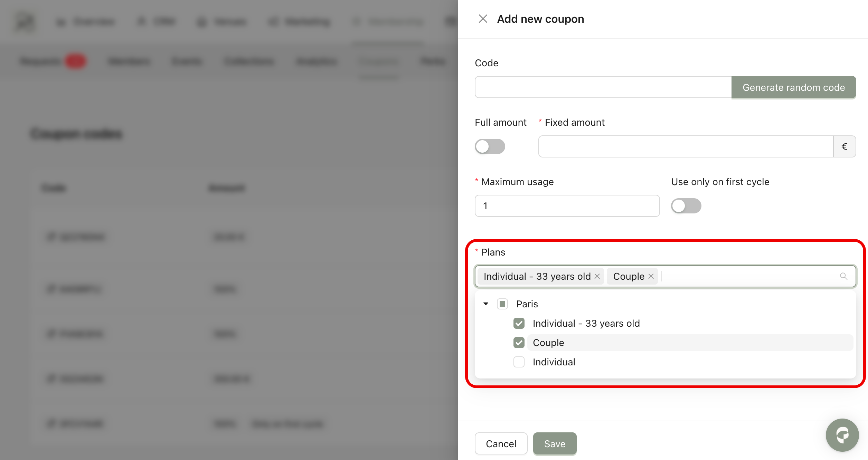Cancel coupon creation
Viewport: 868px width, 460px height.
click(501, 444)
